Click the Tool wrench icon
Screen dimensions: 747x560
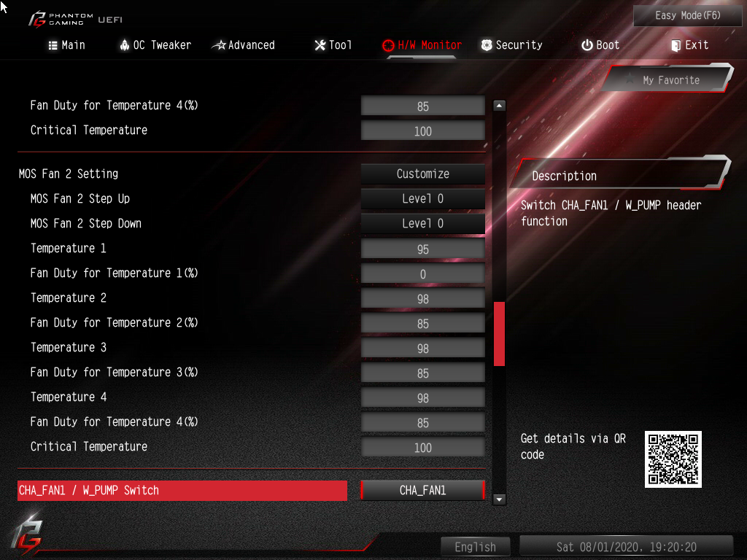tap(320, 45)
